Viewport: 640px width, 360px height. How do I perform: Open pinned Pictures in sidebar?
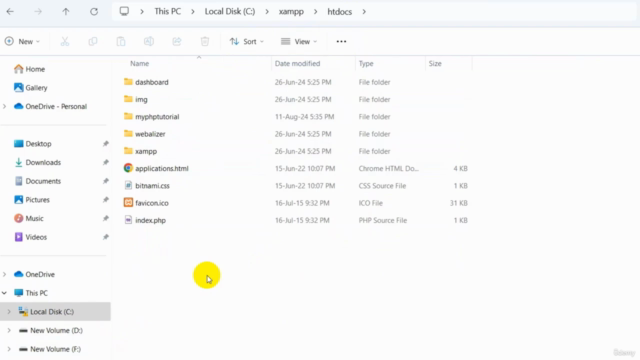coord(37,200)
